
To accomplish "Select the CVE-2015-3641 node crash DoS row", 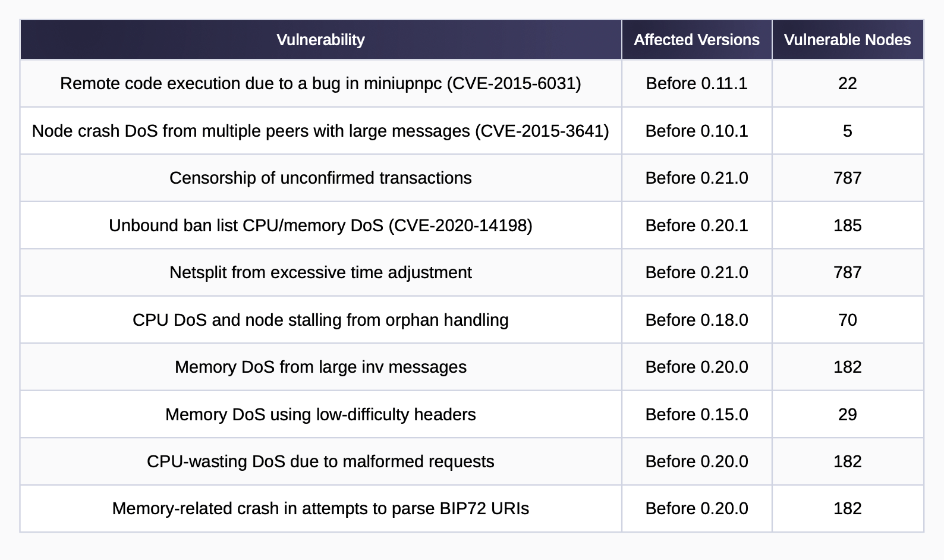I will click(x=471, y=131).
